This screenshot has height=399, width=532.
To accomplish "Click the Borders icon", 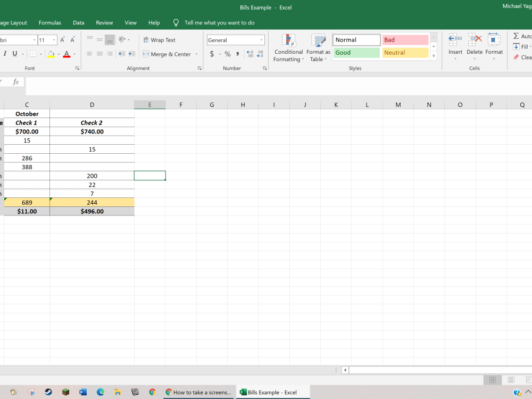I will tap(33, 54).
